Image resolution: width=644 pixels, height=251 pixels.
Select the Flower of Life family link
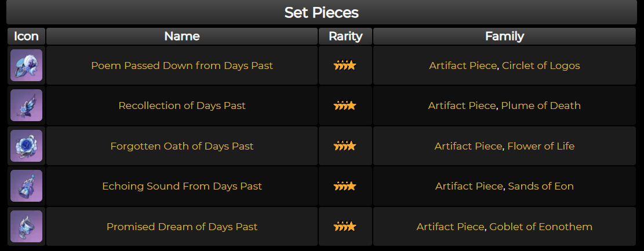pyautogui.click(x=541, y=146)
